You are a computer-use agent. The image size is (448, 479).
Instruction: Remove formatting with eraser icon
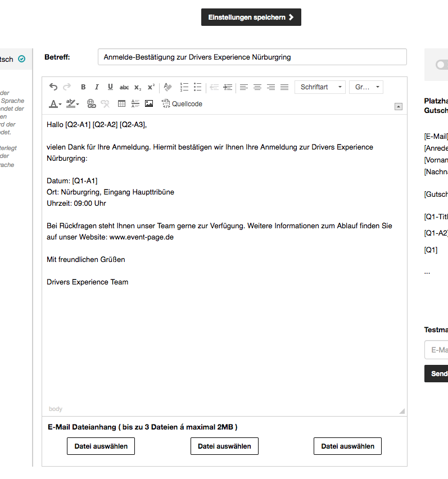168,87
